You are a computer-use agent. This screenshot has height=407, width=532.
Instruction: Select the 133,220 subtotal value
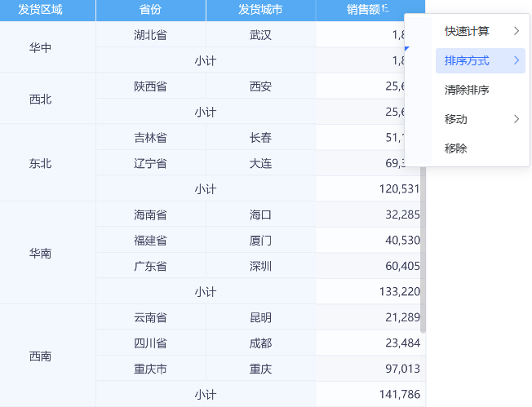[399, 291]
